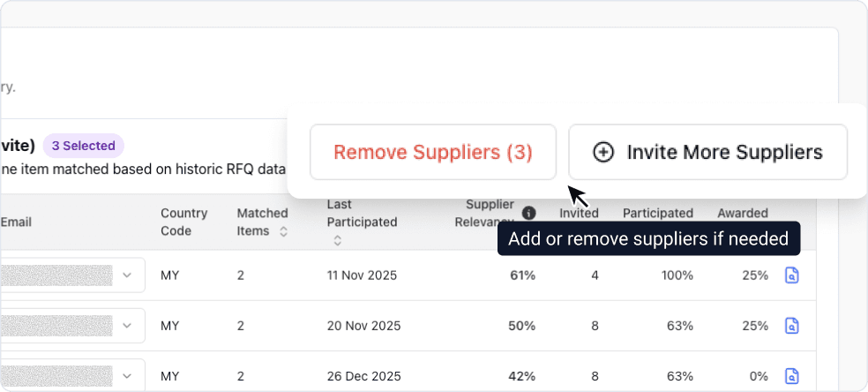This screenshot has width=868, height=392.
Task: Open document icon in the 42% relevancy row
Action: pos(791,376)
